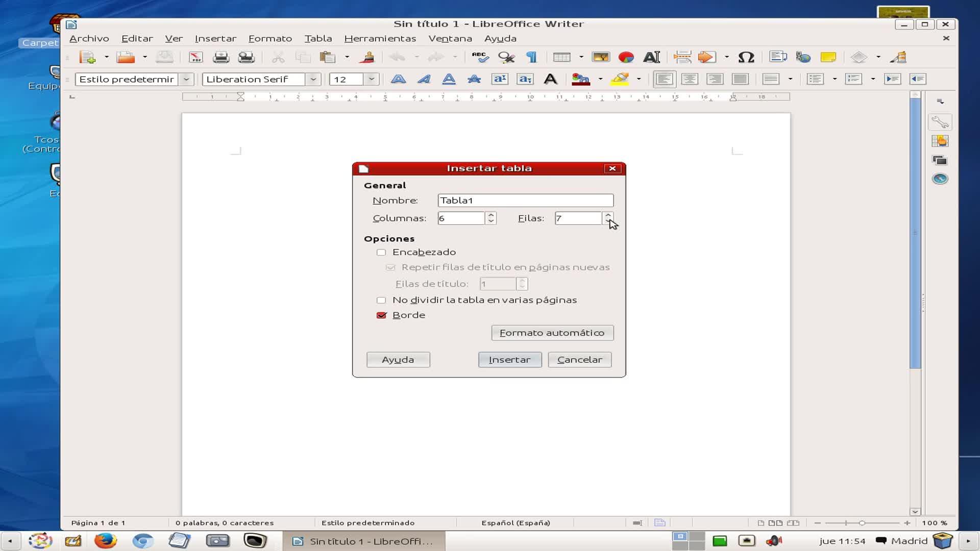Screen dimensions: 980x551
Task: Click the Insert special character Omega icon
Action: click(x=746, y=57)
